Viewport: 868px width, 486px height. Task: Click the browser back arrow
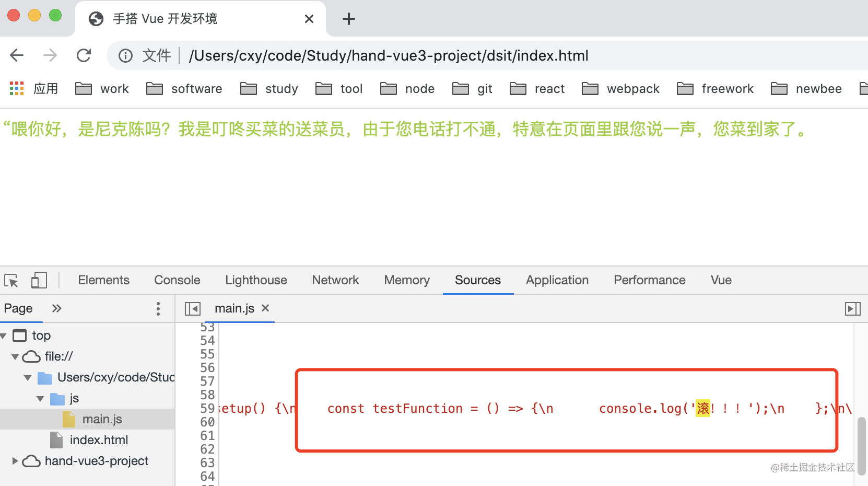point(17,55)
